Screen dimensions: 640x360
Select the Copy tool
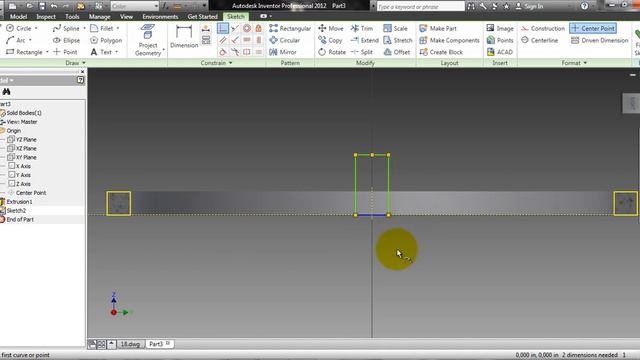click(330, 40)
